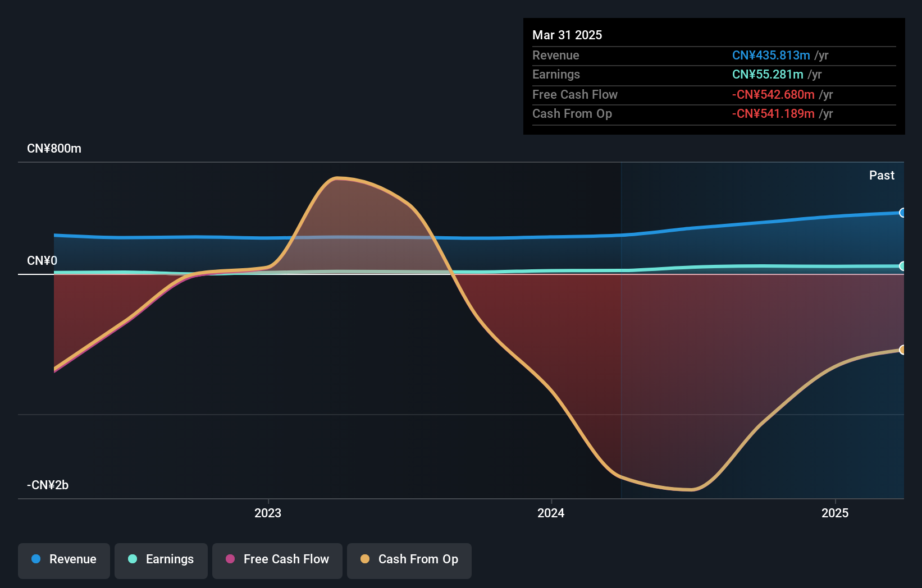
Task: Click the pink Free Cash Flow legend dot
Action: (x=230, y=559)
